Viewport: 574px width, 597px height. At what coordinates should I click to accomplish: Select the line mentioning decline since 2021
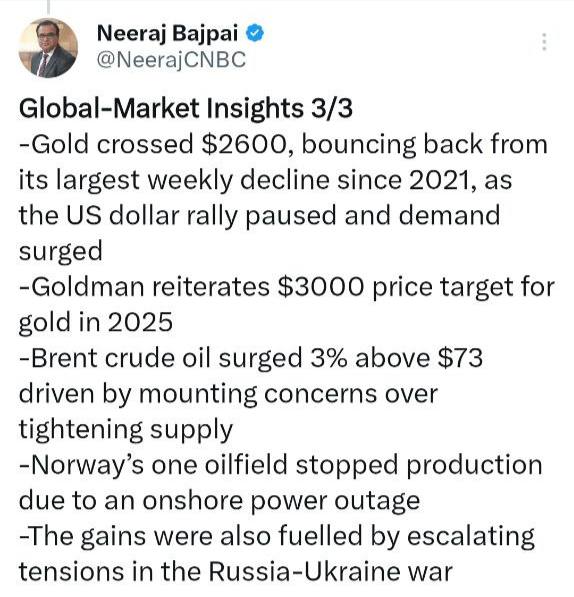(265, 180)
